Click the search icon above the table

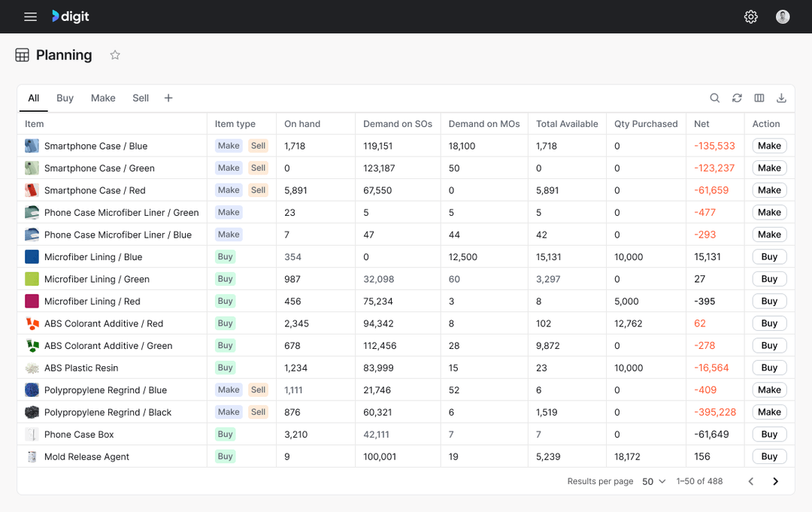click(715, 98)
